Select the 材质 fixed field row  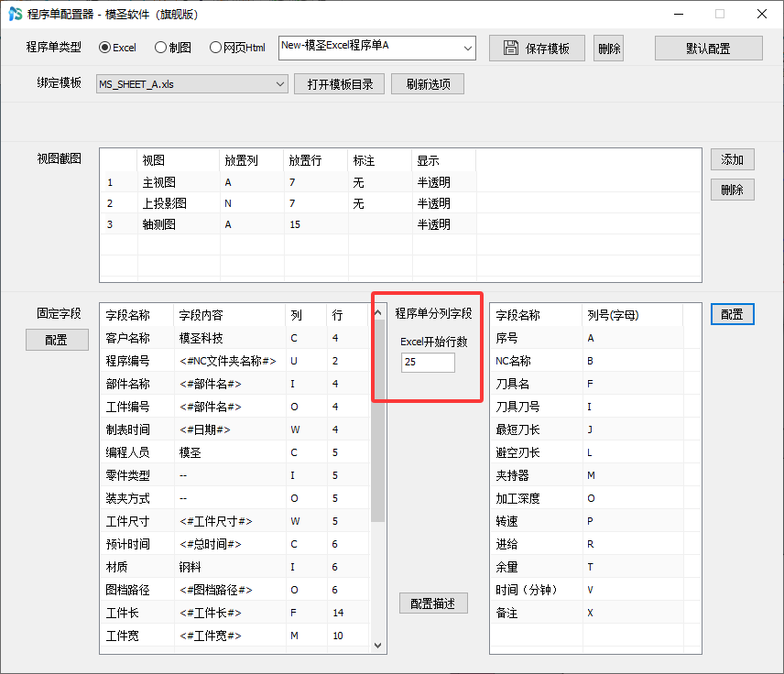click(x=235, y=567)
